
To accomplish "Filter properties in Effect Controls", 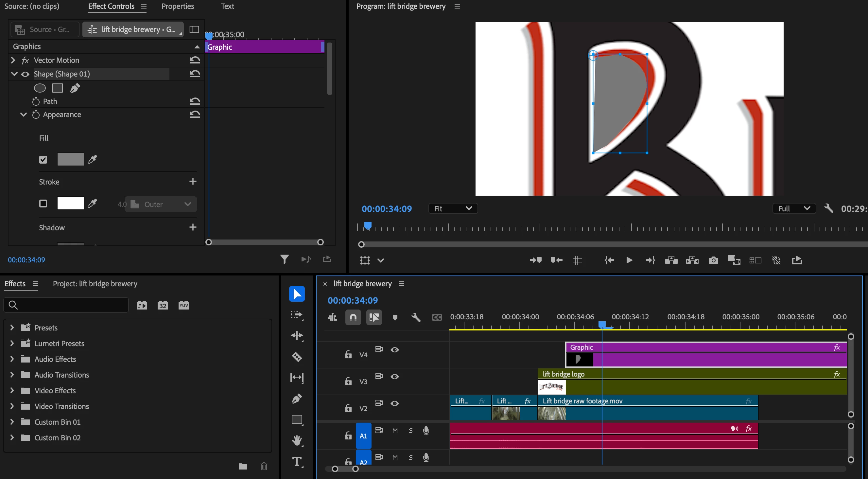I will click(285, 259).
